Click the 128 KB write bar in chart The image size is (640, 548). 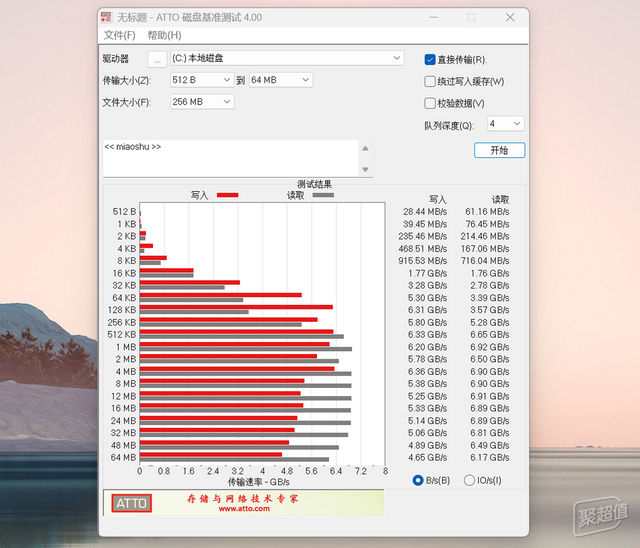[x=236, y=307]
